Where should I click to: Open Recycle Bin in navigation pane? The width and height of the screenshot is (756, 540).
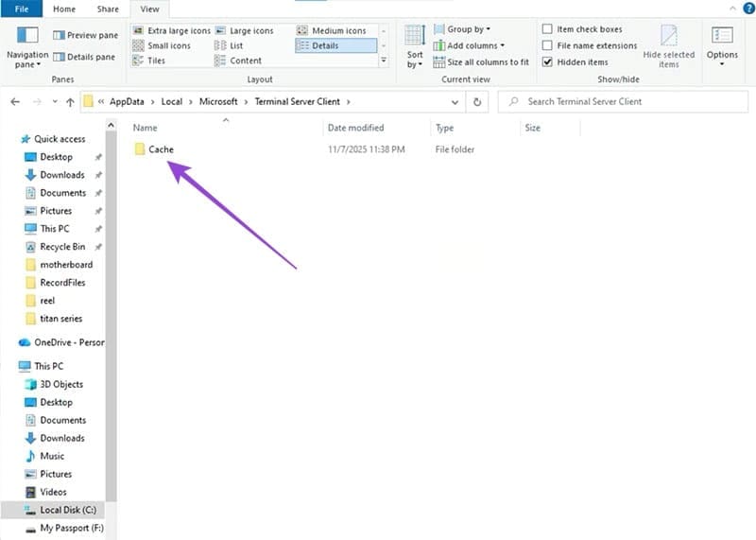pyautogui.click(x=62, y=247)
